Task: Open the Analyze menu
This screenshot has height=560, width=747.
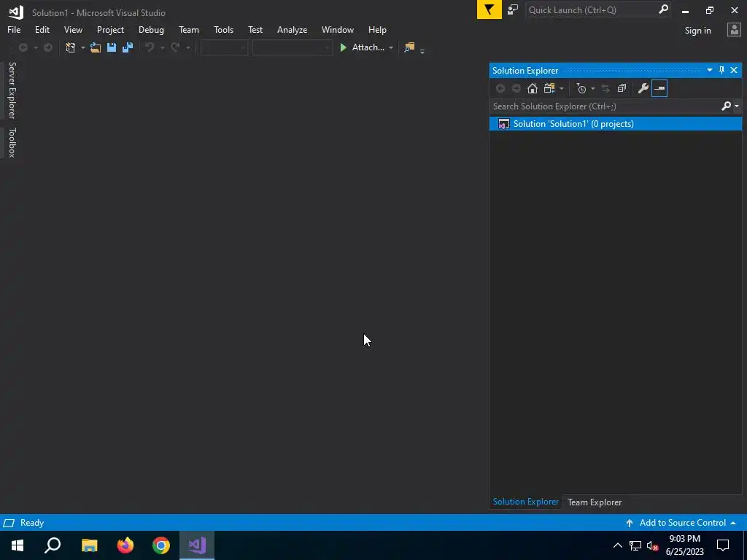Action: coord(292,29)
